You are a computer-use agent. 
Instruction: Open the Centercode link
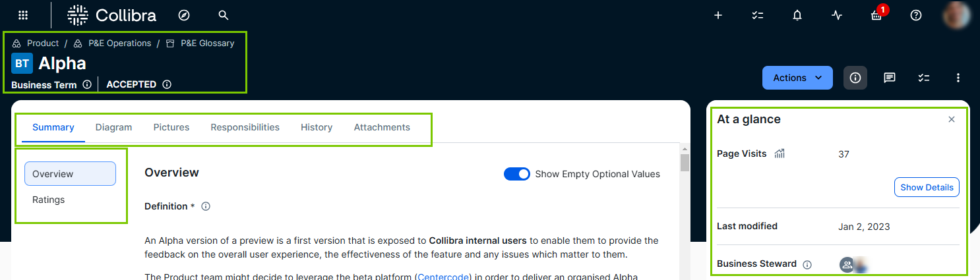pyautogui.click(x=442, y=277)
